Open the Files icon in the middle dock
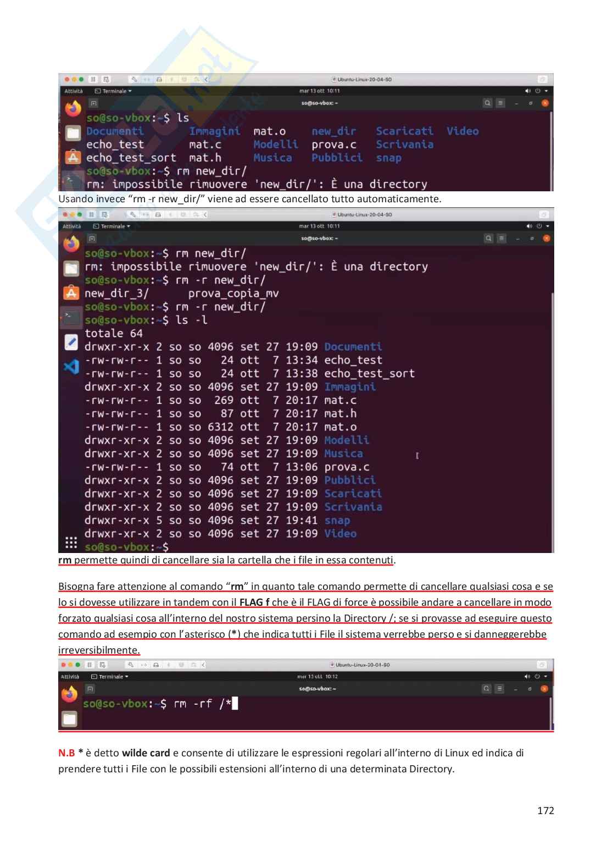Image resolution: width=613 pixels, height=868 pixels. point(71,268)
